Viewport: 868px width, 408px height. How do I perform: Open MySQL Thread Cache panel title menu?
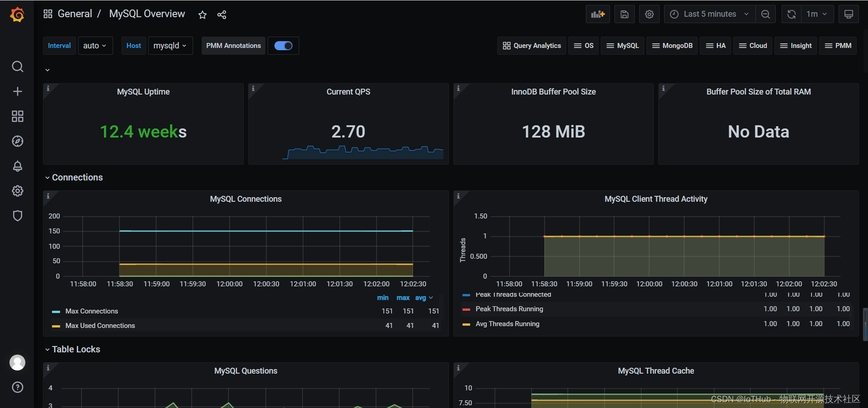click(x=656, y=371)
